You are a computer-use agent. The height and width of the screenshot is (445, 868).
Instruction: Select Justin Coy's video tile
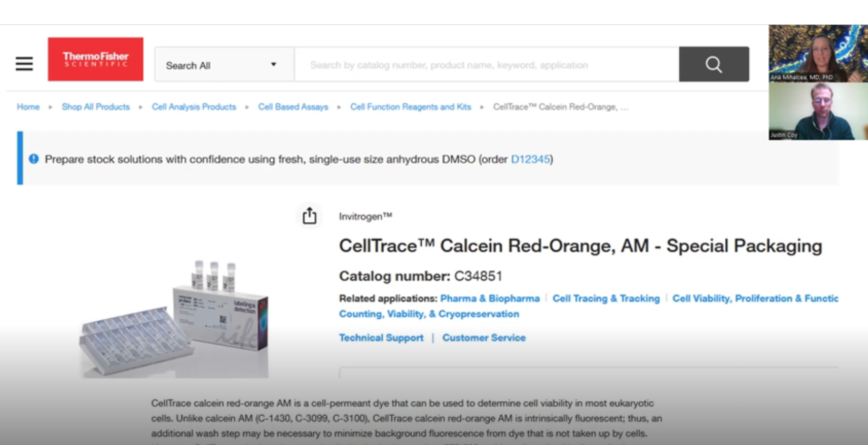(818, 111)
